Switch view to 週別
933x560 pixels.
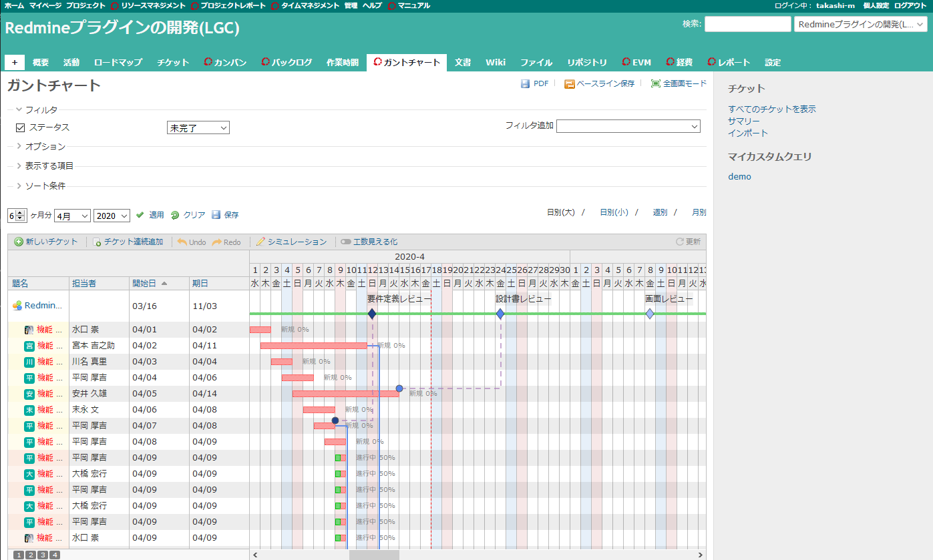[660, 212]
